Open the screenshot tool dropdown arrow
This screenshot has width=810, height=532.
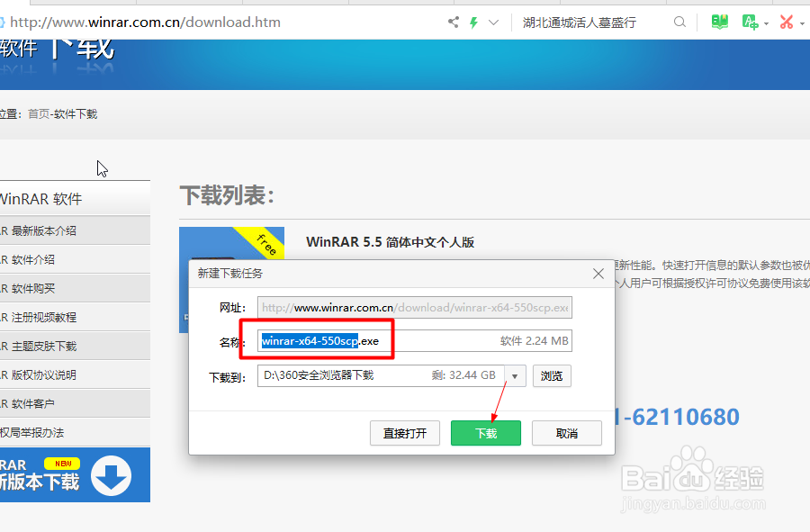[x=802, y=23]
